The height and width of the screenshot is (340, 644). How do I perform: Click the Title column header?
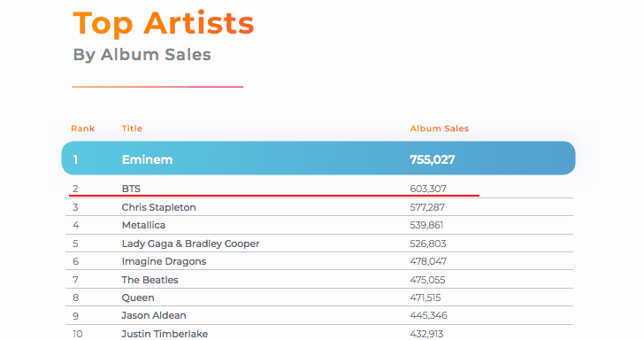[132, 128]
